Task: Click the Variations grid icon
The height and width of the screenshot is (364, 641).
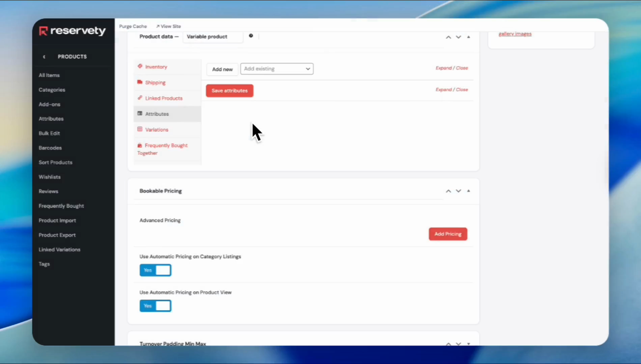Action: tap(140, 129)
